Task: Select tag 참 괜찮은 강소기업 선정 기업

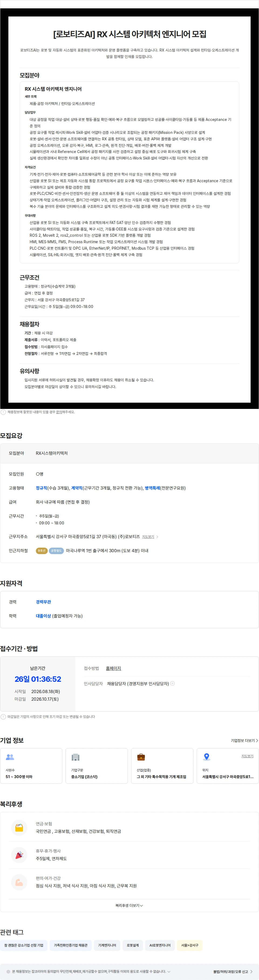Action: point(23,945)
